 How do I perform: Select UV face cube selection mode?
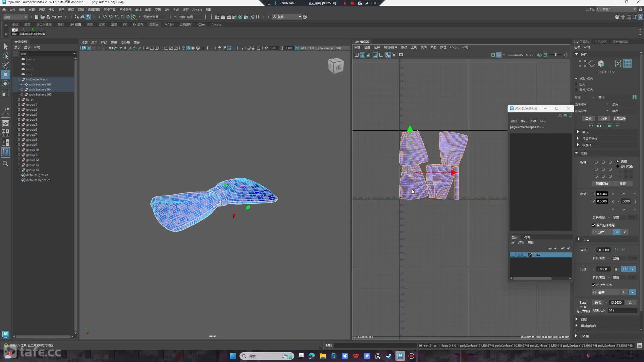click(x=601, y=64)
